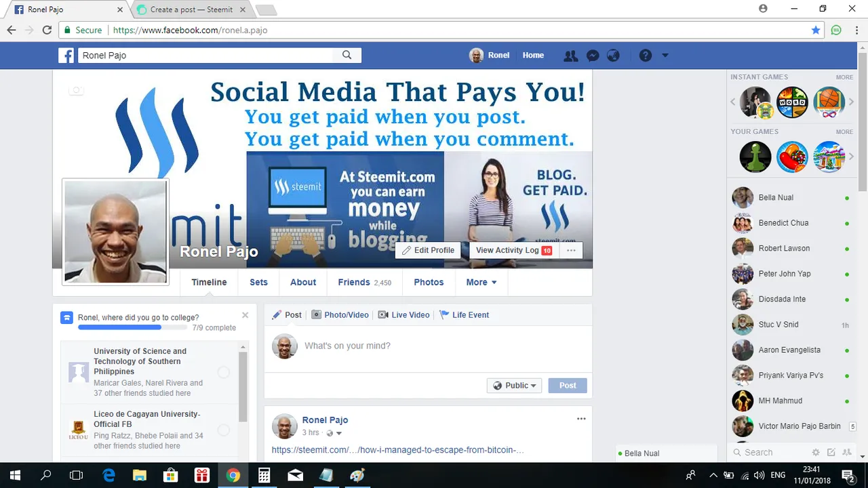Image resolution: width=868 pixels, height=488 pixels.
Task: Switch to the Timeline tab
Action: tap(209, 282)
